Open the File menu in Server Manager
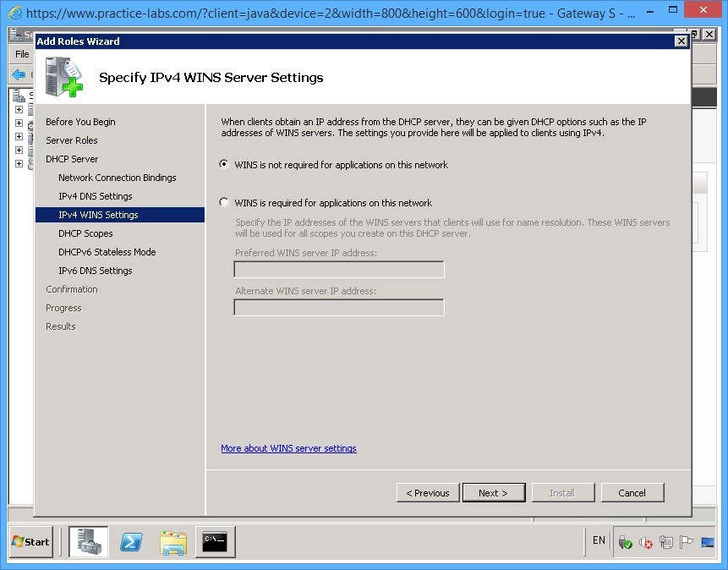Image resolution: width=728 pixels, height=570 pixels. [x=20, y=53]
